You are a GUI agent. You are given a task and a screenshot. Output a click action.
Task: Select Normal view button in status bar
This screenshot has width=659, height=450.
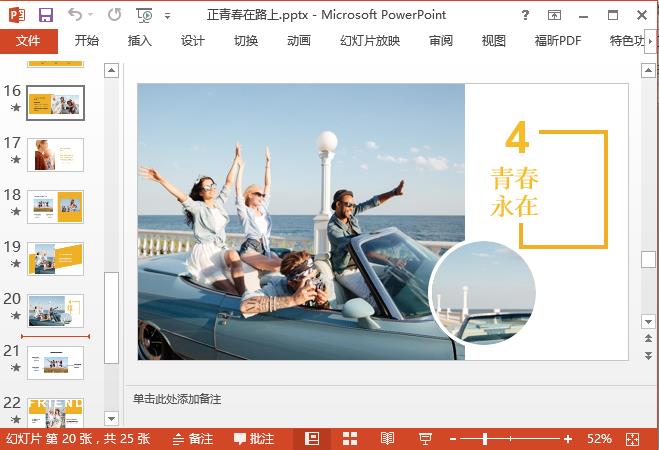[x=312, y=439]
